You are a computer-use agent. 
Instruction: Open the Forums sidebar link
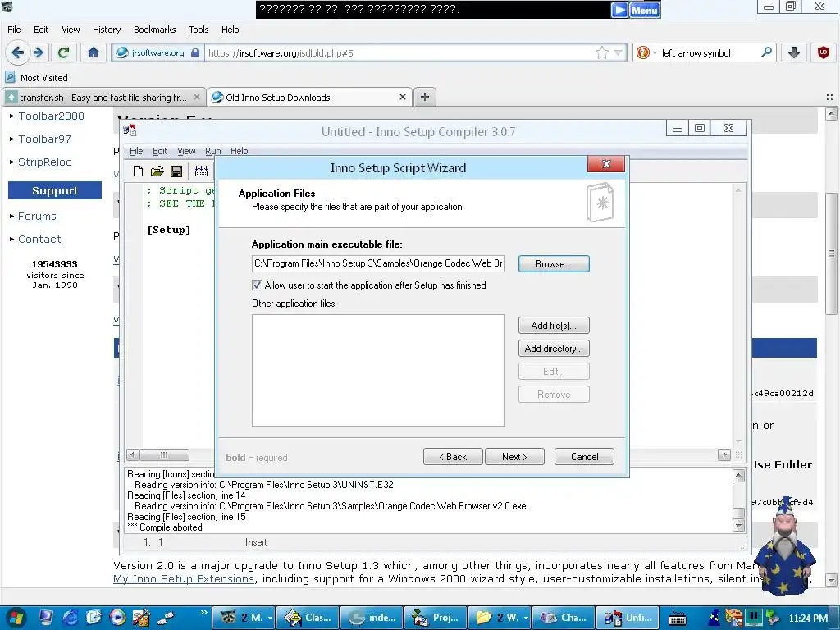pos(37,216)
